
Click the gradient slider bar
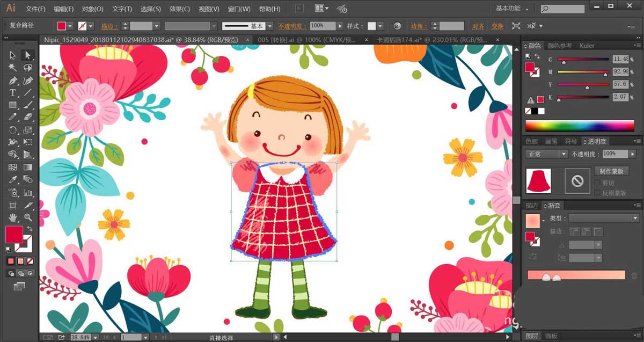(576, 275)
